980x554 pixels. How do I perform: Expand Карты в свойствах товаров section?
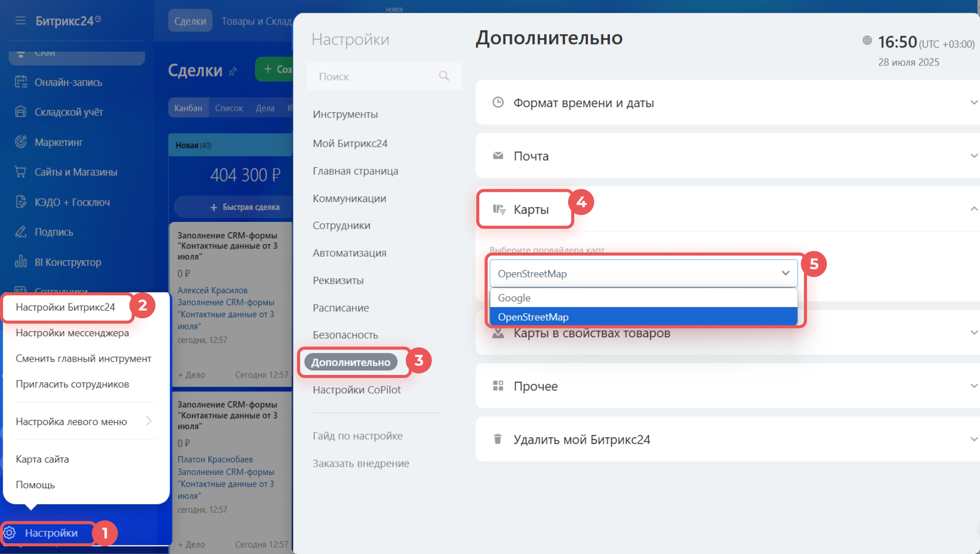pos(974,333)
